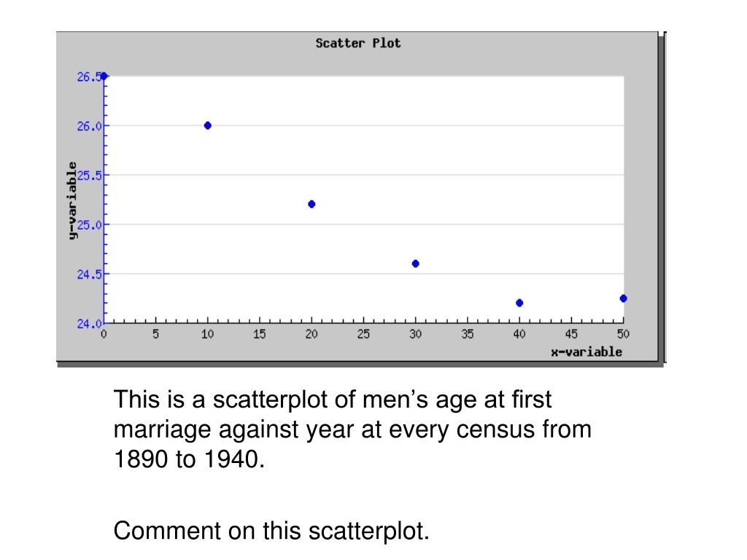The image size is (747, 560).
Task: Click the 25.5 y-axis tick label
Action: 90,176
